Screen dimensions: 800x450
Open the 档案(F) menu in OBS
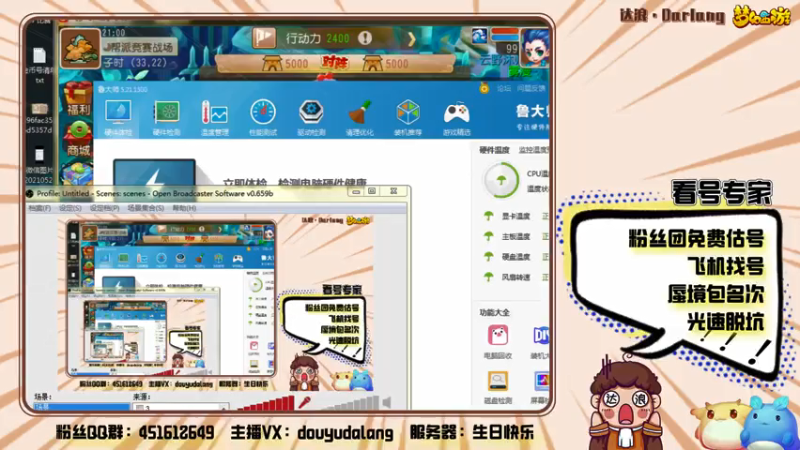(x=39, y=208)
